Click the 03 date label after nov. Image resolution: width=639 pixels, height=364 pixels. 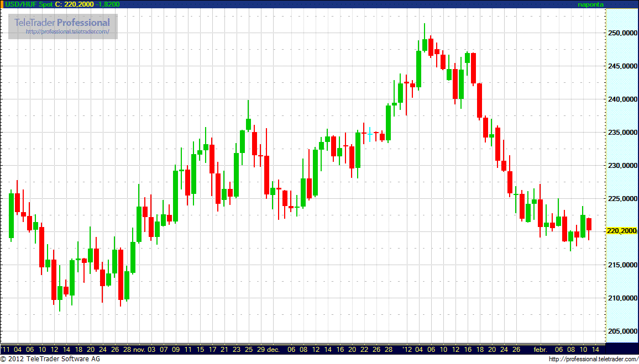coord(151,349)
